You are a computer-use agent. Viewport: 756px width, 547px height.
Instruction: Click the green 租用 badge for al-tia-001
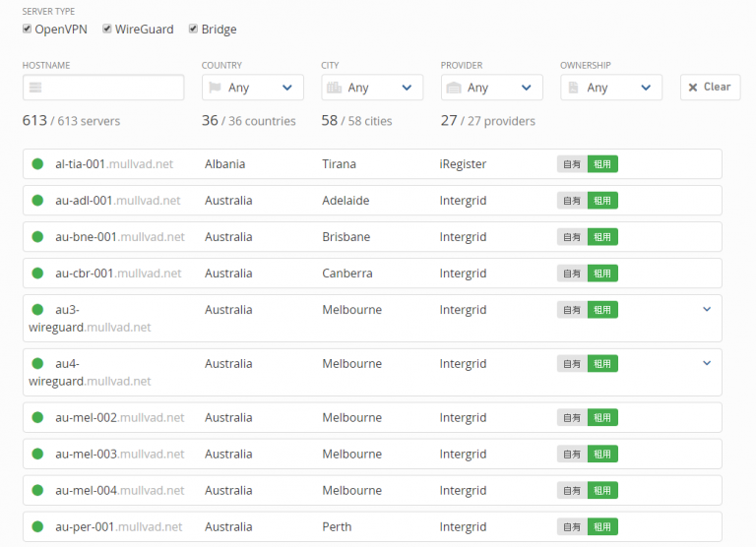602,164
